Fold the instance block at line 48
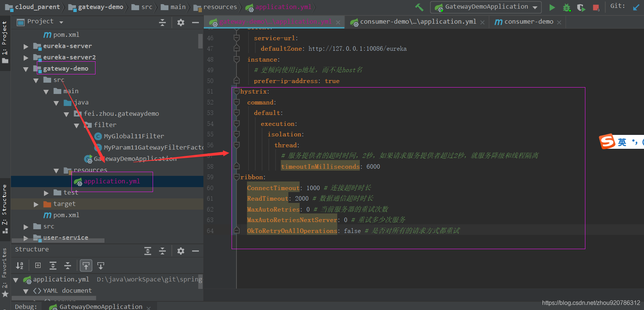 click(x=236, y=59)
